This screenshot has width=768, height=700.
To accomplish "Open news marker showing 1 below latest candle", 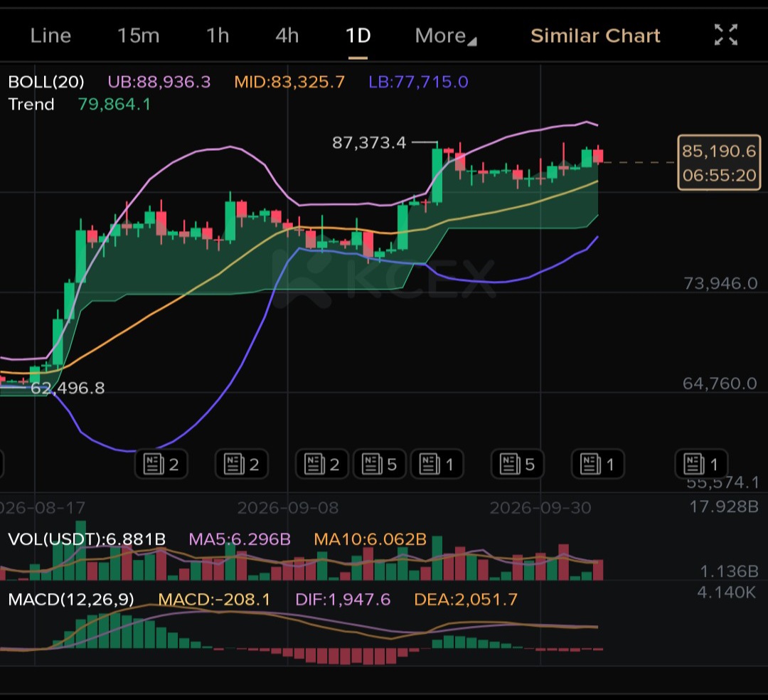I will tap(597, 464).
